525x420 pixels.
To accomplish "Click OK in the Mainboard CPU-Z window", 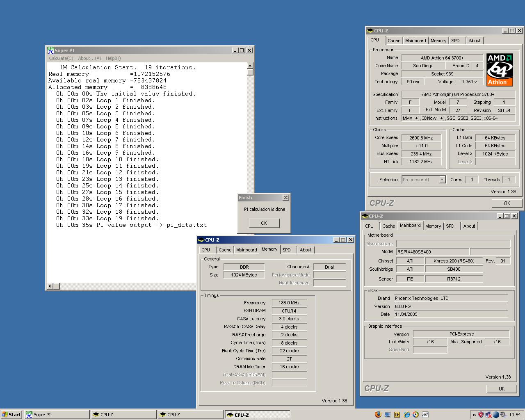I will click(502, 388).
